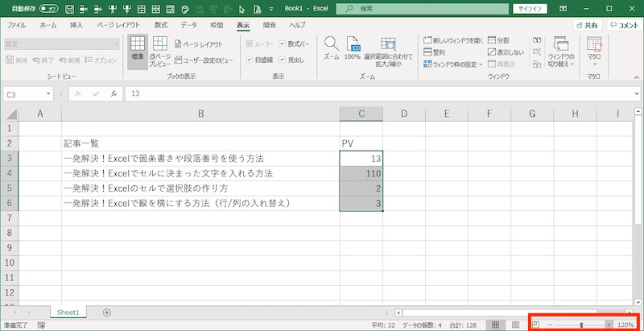The width and height of the screenshot is (644, 331).
Task: Expand Freeze Panes (ウィンドウ枠の固定) dropdown
Action: point(452,64)
